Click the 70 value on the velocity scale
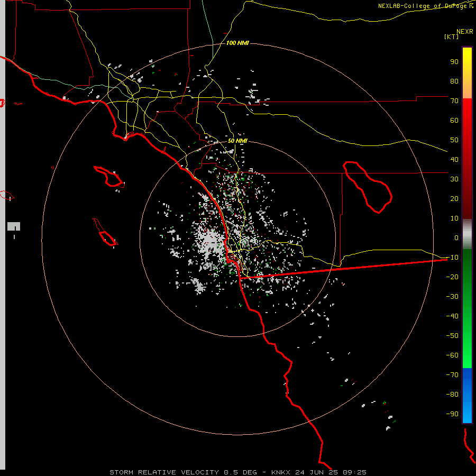476x476 pixels. pos(454,101)
